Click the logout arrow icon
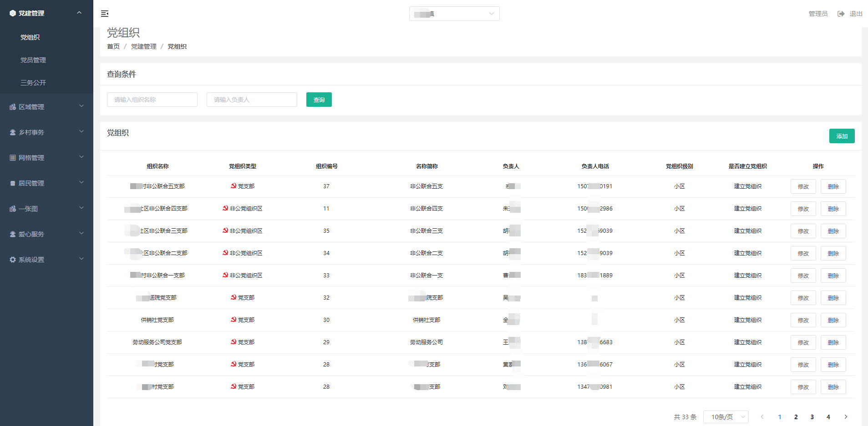This screenshot has width=868, height=426. pyautogui.click(x=841, y=14)
